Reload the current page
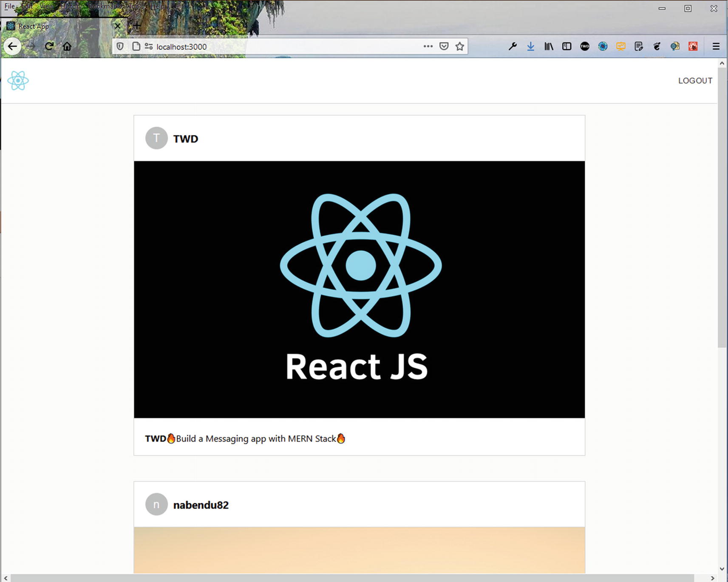 [x=49, y=46]
